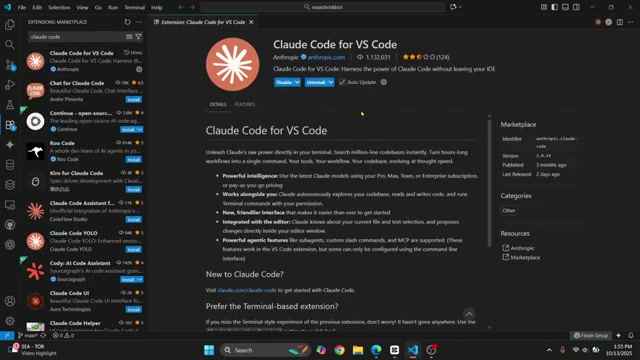The height and width of the screenshot is (360, 640).
Task: Click gear icon on Claude Code for VS Code row
Action: [139, 69]
